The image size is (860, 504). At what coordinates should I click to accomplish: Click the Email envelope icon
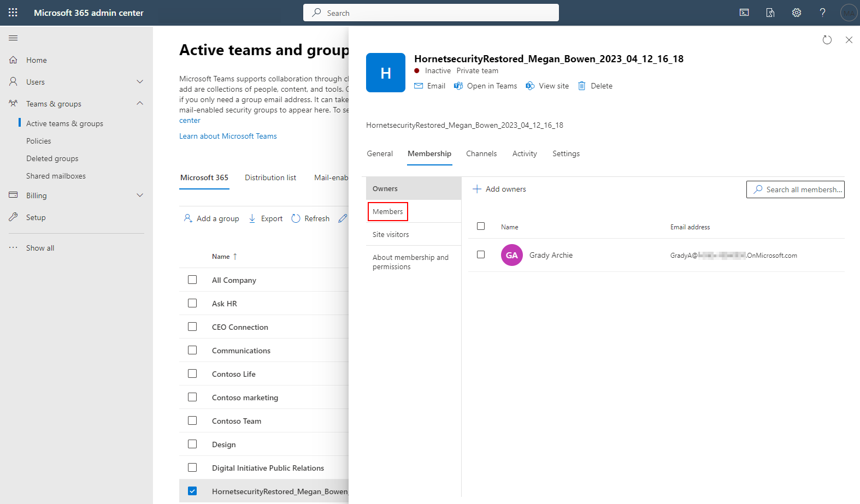(x=419, y=86)
